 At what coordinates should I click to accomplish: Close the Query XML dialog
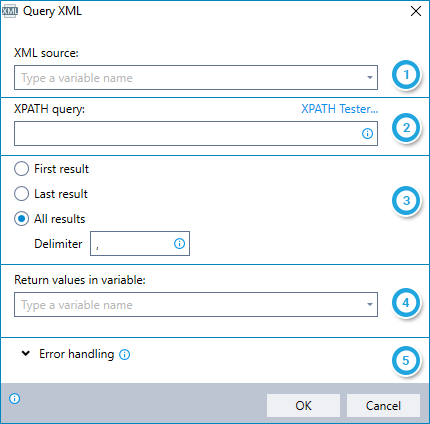click(x=416, y=11)
